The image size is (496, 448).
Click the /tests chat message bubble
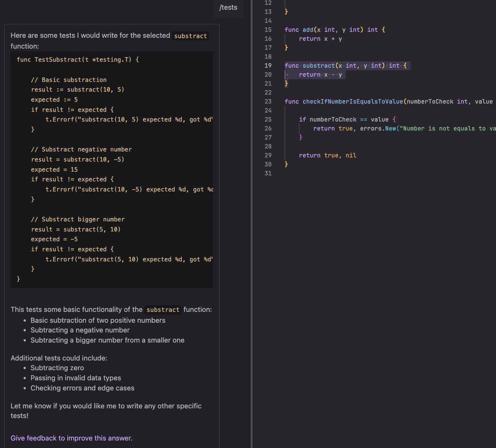coord(228,7)
